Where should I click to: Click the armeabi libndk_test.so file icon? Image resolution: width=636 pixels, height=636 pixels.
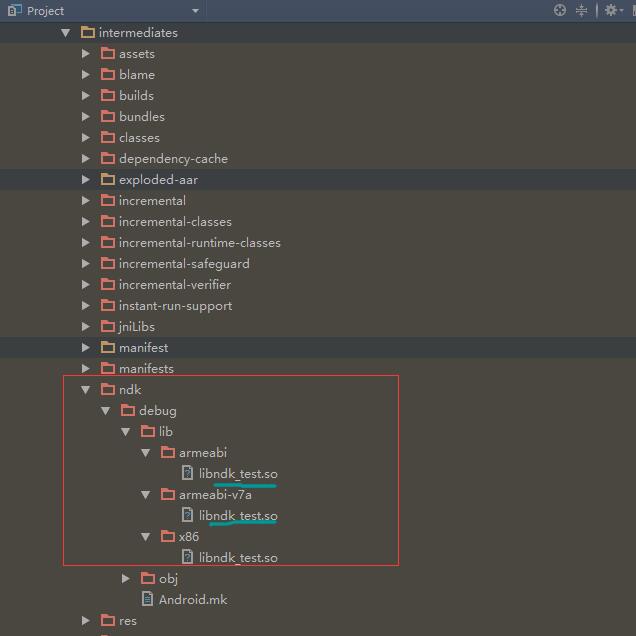point(188,473)
